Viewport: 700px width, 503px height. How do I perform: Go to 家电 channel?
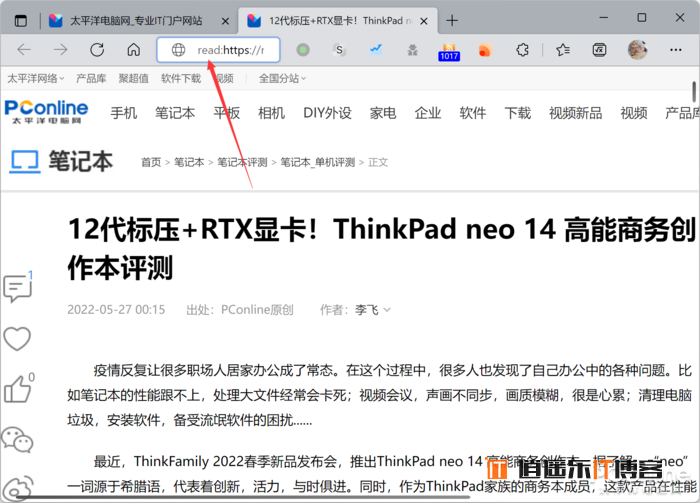click(383, 113)
